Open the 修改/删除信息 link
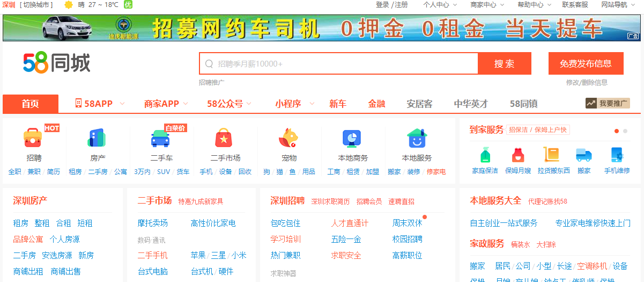 pos(587,82)
